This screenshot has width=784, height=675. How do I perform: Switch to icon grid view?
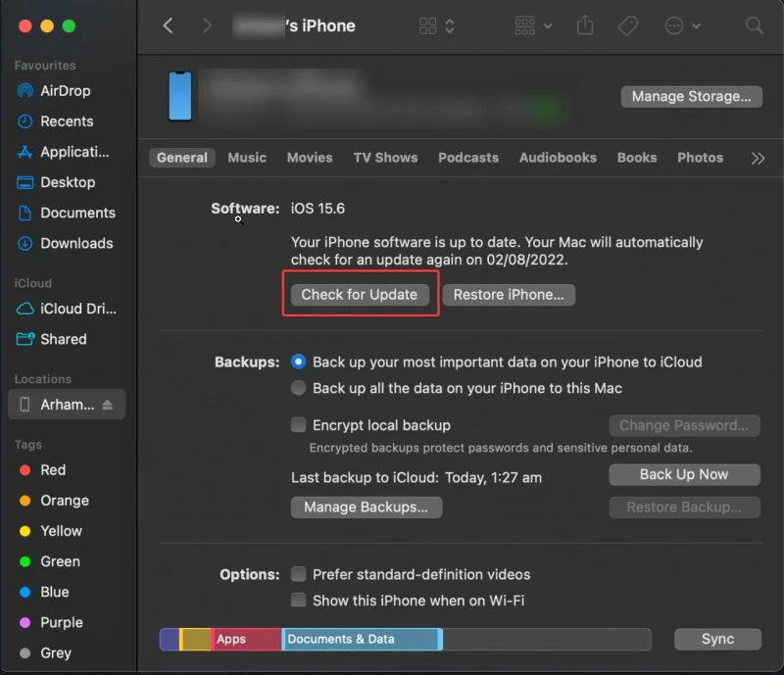[427, 26]
